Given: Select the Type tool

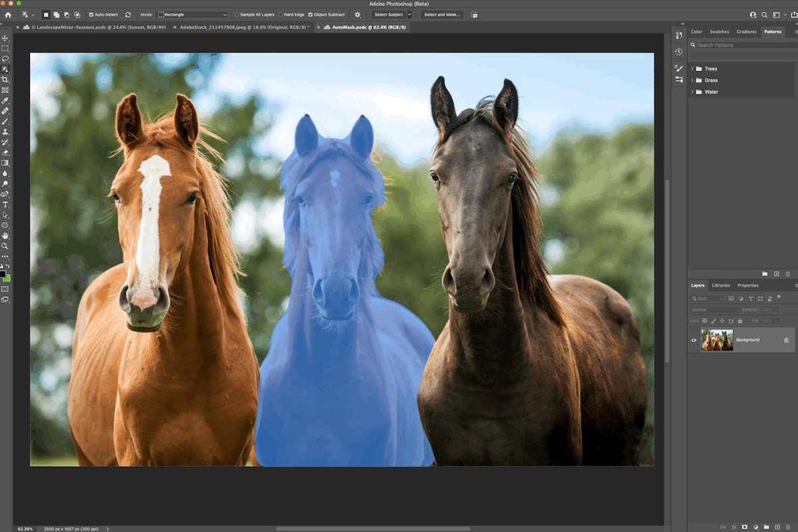Looking at the screenshot, I should click(x=5, y=205).
